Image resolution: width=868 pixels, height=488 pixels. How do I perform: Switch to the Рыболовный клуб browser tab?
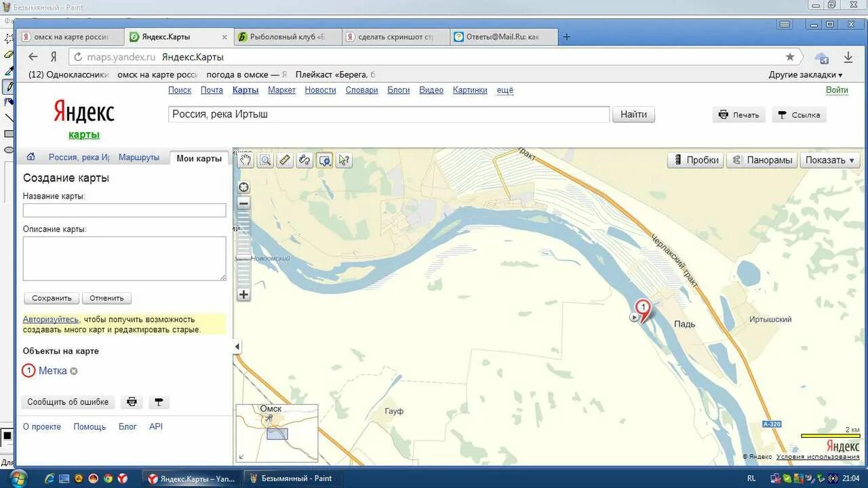[x=287, y=37]
